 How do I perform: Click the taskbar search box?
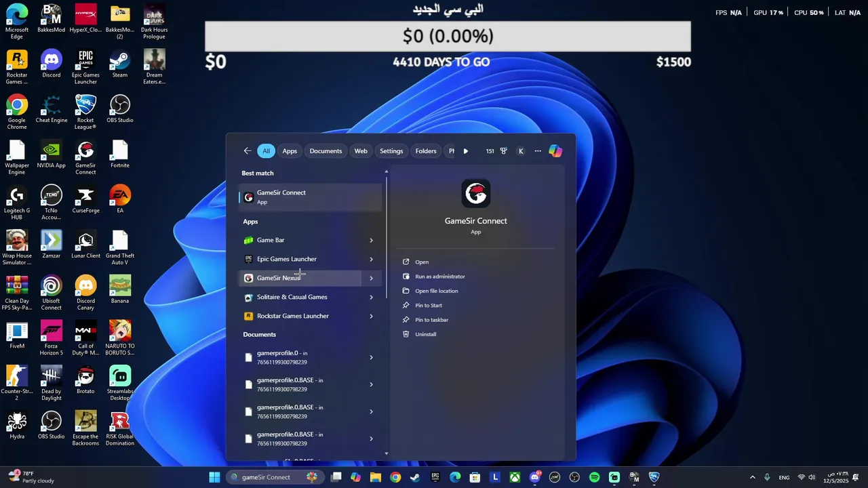click(x=274, y=477)
